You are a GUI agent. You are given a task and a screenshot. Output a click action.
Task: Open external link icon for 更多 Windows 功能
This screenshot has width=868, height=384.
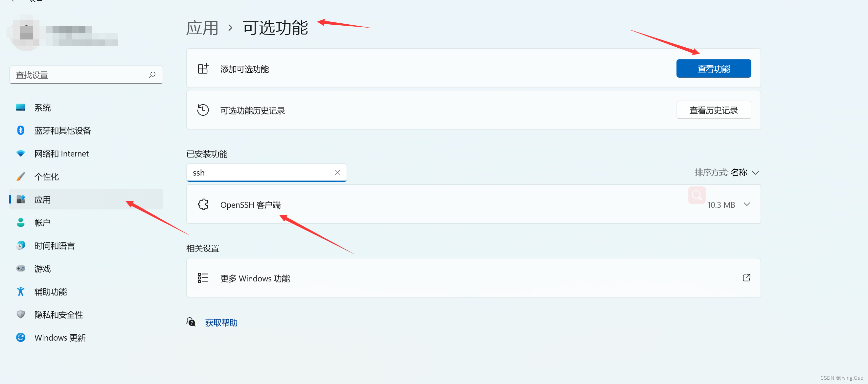pos(746,278)
